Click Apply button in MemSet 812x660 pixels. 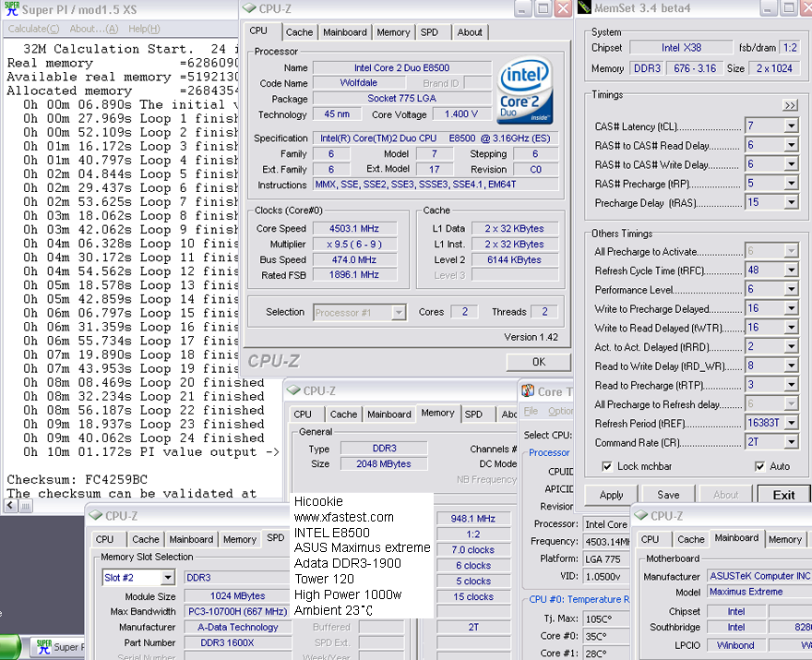pyautogui.click(x=611, y=495)
